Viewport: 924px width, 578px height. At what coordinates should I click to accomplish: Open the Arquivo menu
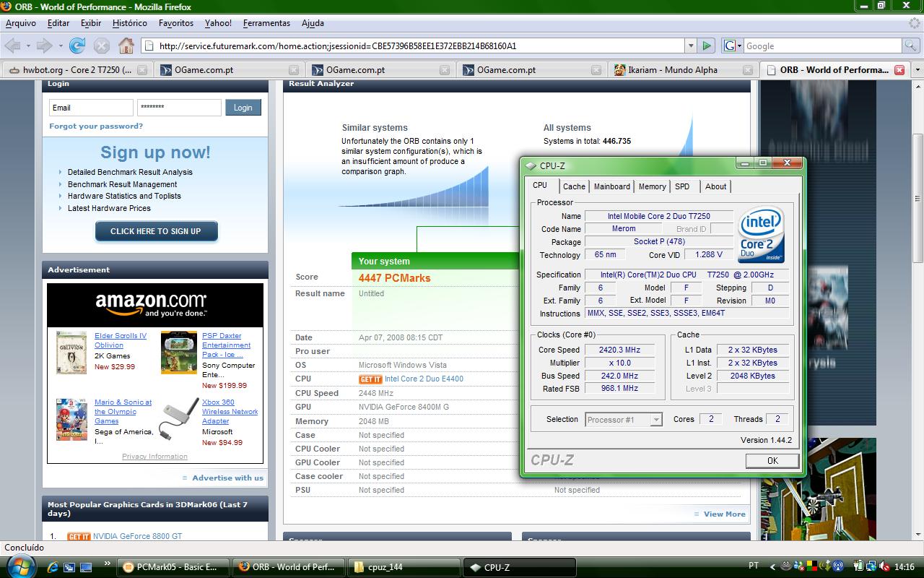pyautogui.click(x=21, y=23)
